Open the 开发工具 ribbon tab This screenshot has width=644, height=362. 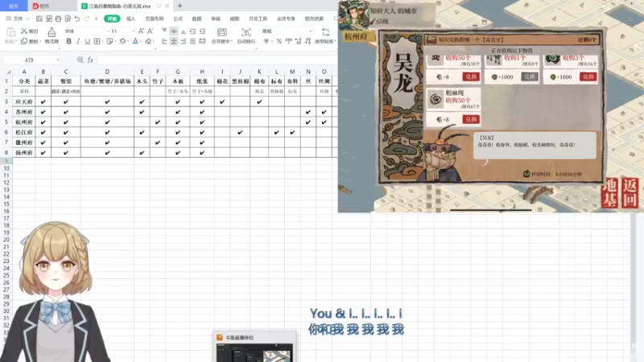[x=258, y=19]
